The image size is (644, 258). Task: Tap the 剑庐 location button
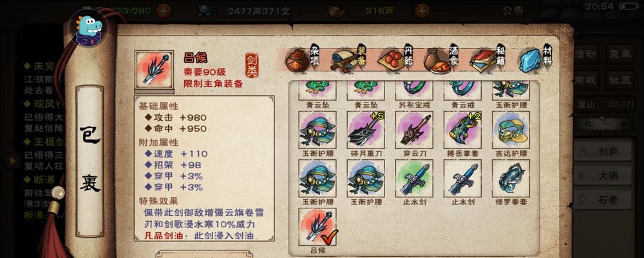pos(603,152)
